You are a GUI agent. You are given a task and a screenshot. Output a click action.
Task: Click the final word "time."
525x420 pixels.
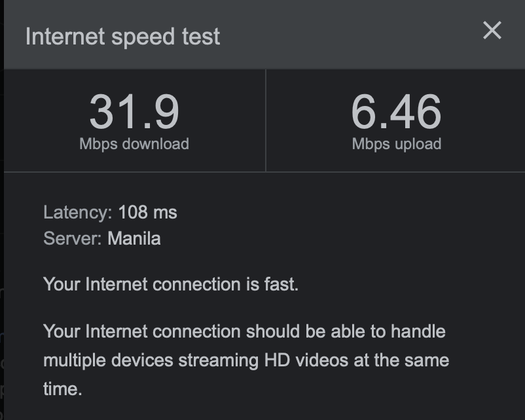click(x=63, y=389)
